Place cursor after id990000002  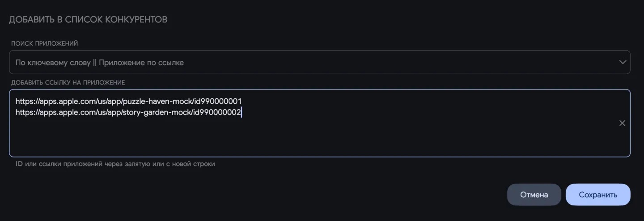[242, 112]
